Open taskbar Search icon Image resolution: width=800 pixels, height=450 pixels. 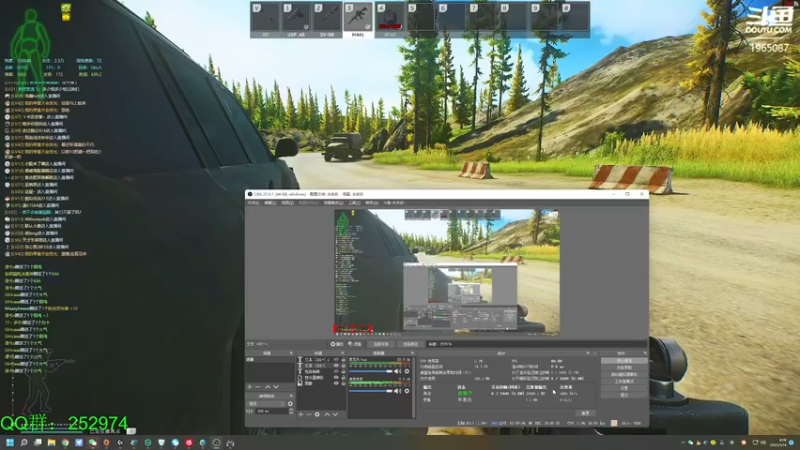[x=23, y=442]
